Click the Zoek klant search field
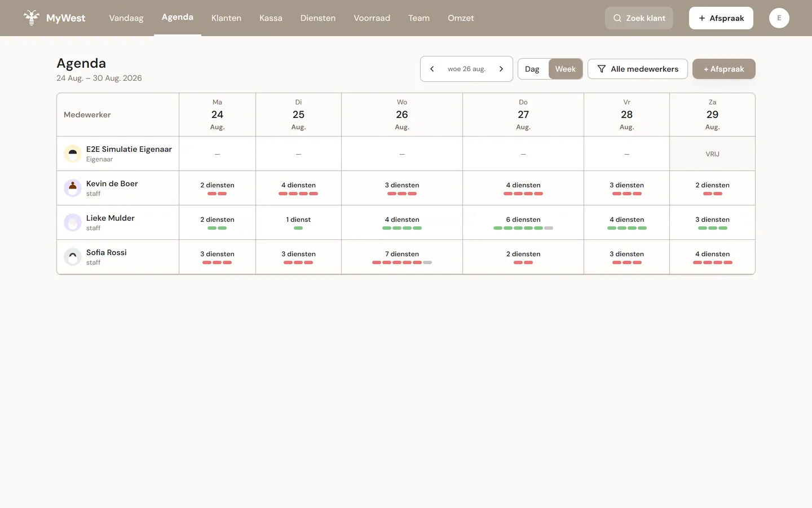The width and height of the screenshot is (812, 508). pos(639,18)
